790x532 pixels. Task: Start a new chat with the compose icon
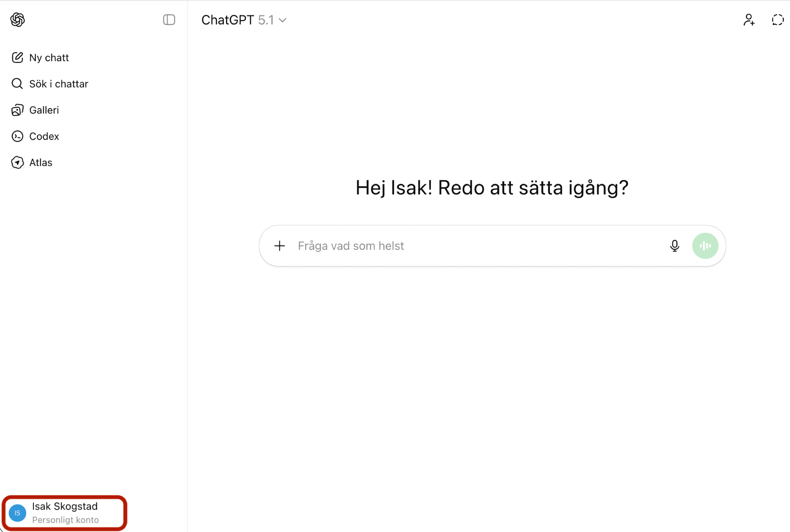(18, 57)
